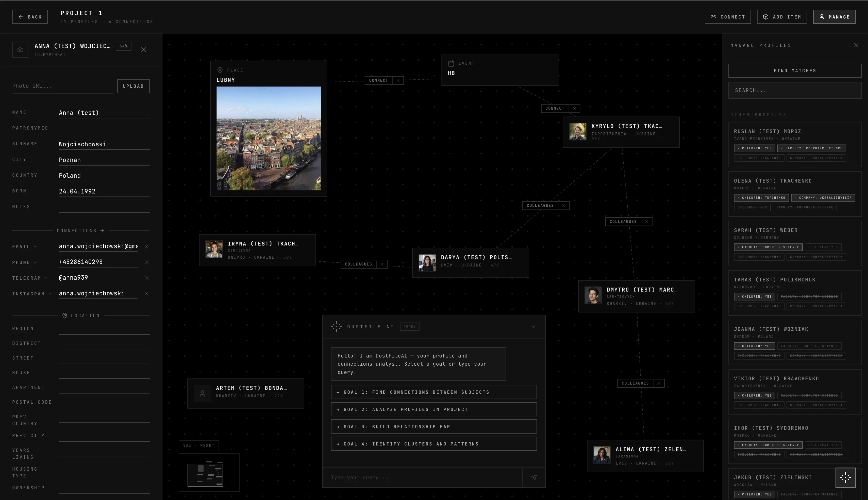The width and height of the screenshot is (868, 500).
Task: Toggle Taras Polishchuk's Children: Yes tag
Action: click(x=755, y=297)
